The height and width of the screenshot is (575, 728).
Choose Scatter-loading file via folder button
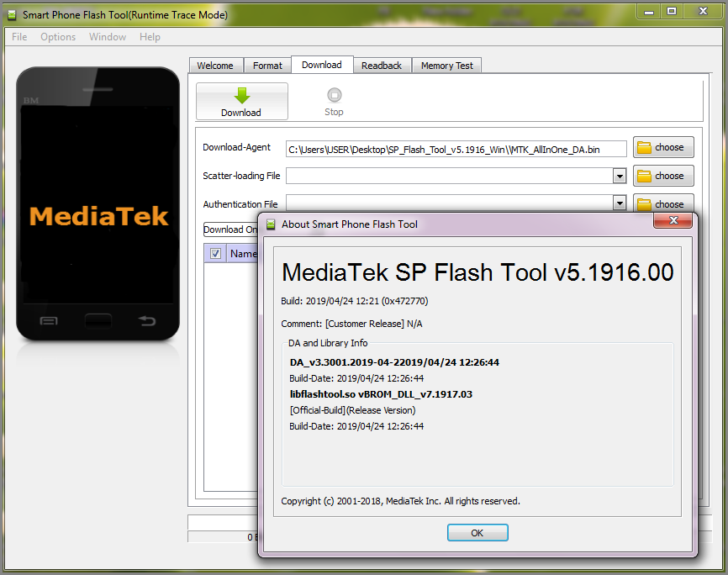tap(663, 176)
